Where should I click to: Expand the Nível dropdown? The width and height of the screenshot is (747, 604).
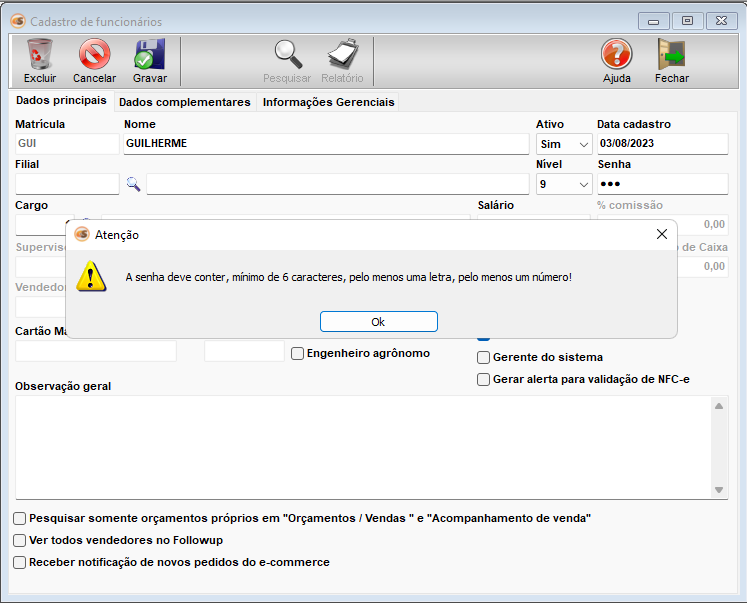point(584,184)
